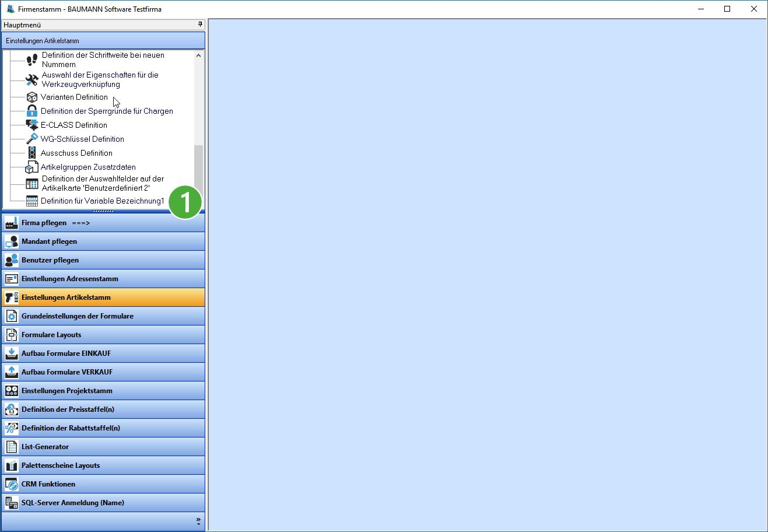
Task: Open Palettenscheine Layouts group
Action: click(103, 466)
